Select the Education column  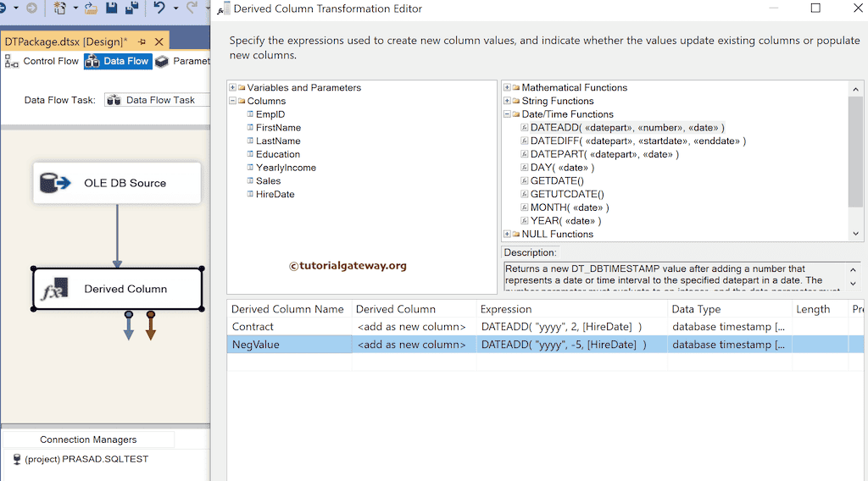pos(278,154)
